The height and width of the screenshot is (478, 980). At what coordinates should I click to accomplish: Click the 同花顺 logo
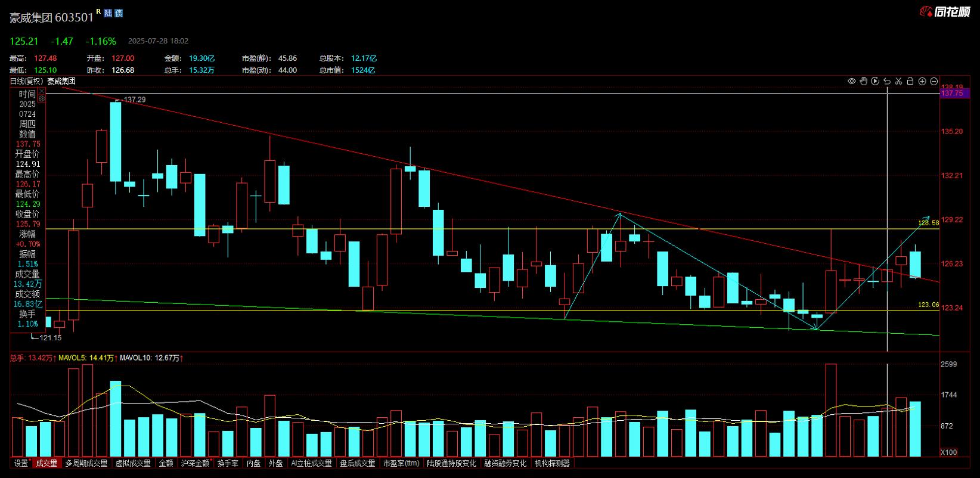(945, 12)
